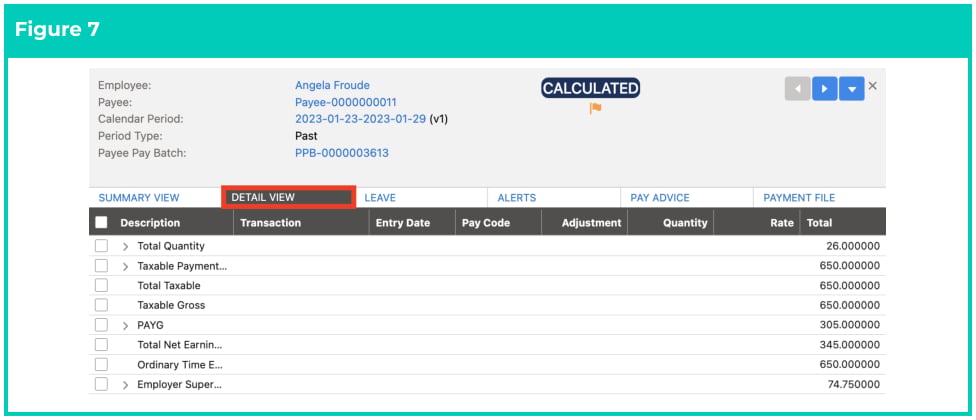976x420 pixels.
Task: Check the Total Taxable row checkbox
Action: pos(101,286)
